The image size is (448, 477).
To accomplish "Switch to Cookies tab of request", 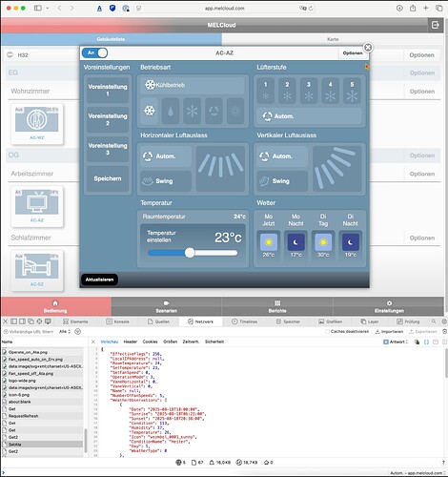I will (x=150, y=342).
